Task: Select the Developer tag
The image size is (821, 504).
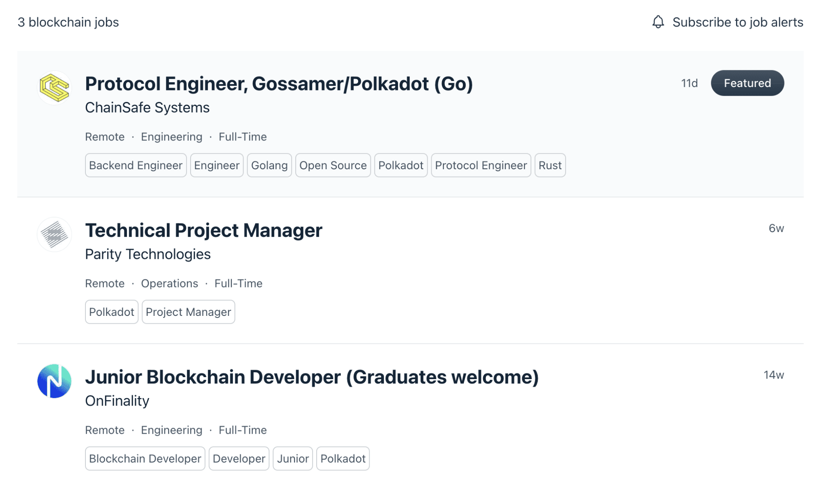Action: 239,458
